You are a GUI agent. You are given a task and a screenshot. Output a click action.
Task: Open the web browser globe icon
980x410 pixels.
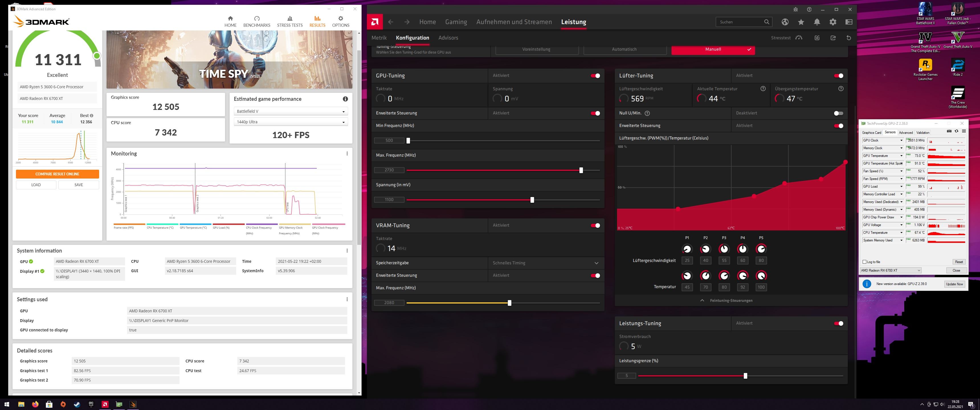coord(785,22)
